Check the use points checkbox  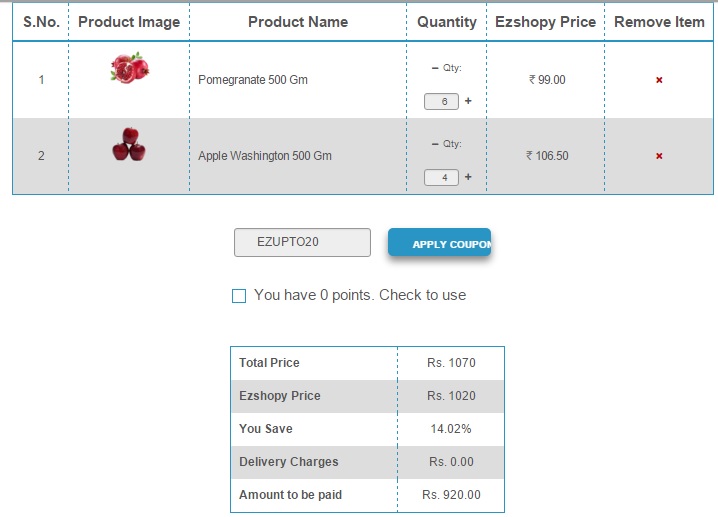(x=239, y=296)
